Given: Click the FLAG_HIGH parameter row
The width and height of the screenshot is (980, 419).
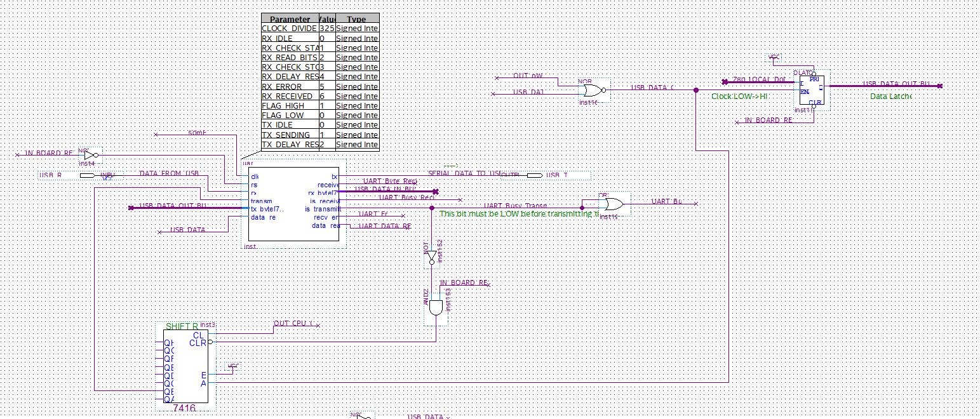Looking at the screenshot, I should click(320, 105).
